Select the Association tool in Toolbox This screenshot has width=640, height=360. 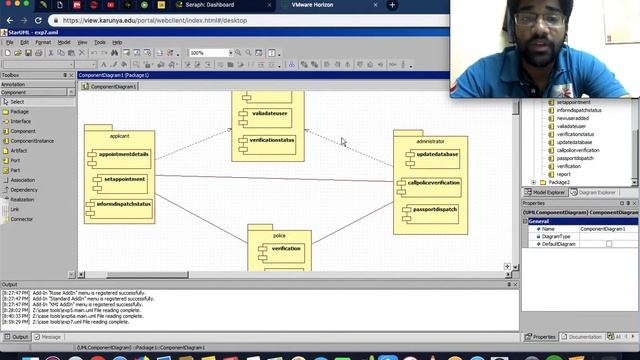pyautogui.click(x=22, y=180)
